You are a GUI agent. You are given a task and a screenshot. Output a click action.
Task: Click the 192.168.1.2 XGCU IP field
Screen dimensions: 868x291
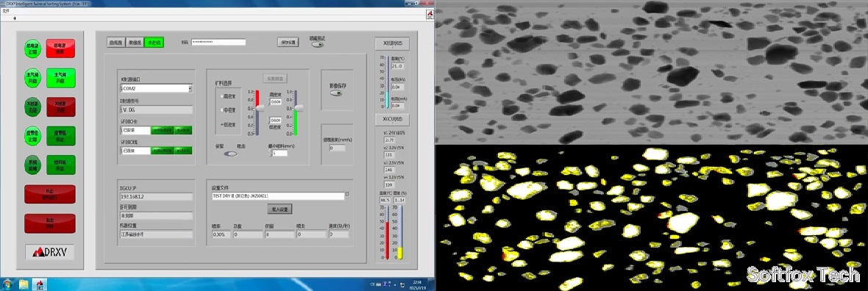[x=156, y=196]
